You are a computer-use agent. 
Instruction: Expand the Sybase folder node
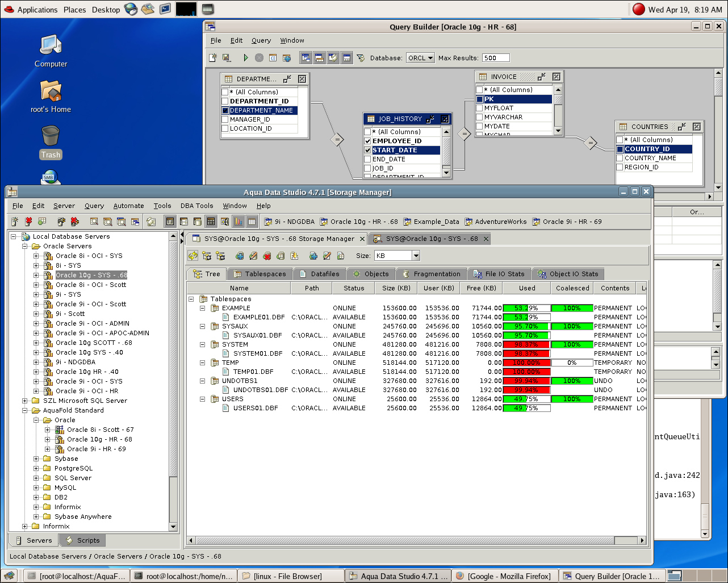pos(36,459)
